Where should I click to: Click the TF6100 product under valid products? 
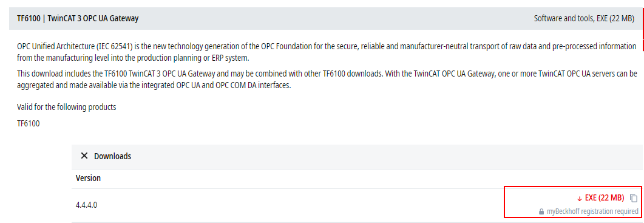29,123
